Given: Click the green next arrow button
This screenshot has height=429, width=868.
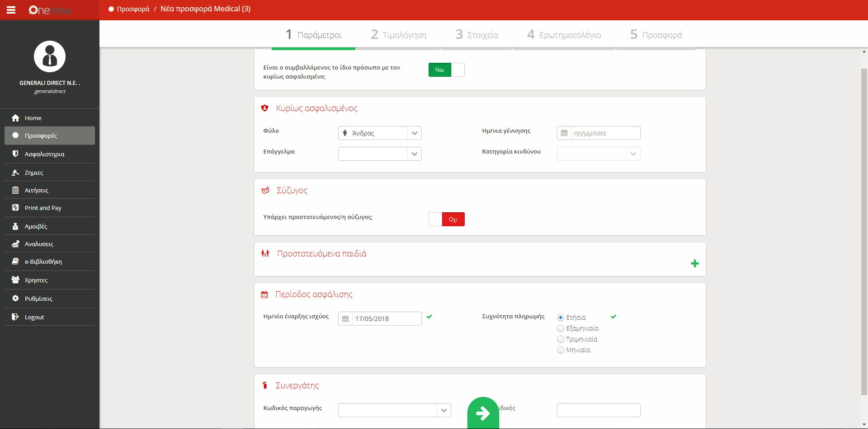Looking at the screenshot, I should tap(483, 413).
